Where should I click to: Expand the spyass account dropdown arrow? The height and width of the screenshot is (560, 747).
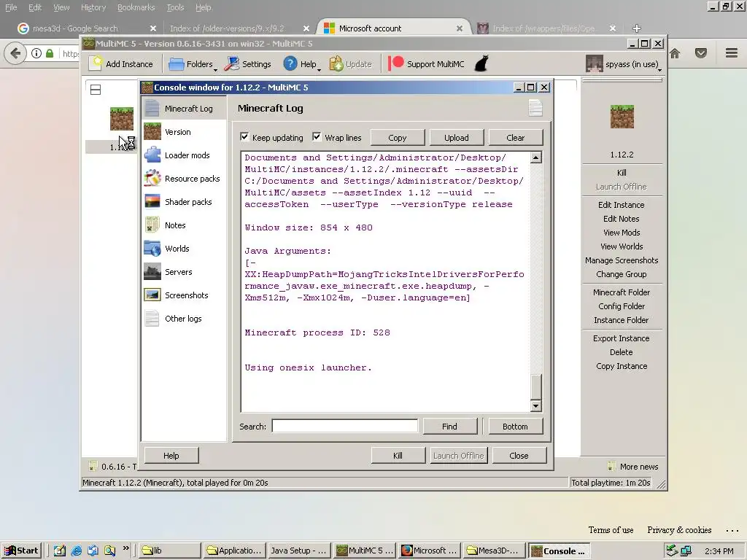[x=659, y=70]
